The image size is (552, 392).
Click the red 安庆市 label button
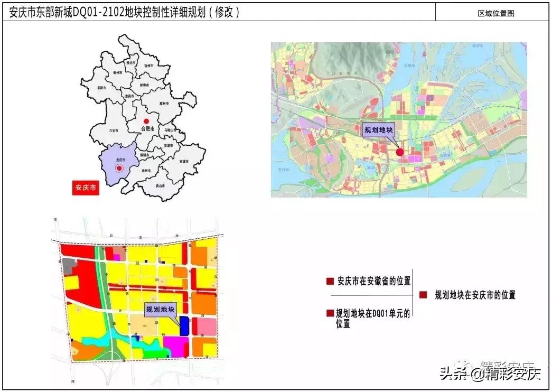(86, 186)
